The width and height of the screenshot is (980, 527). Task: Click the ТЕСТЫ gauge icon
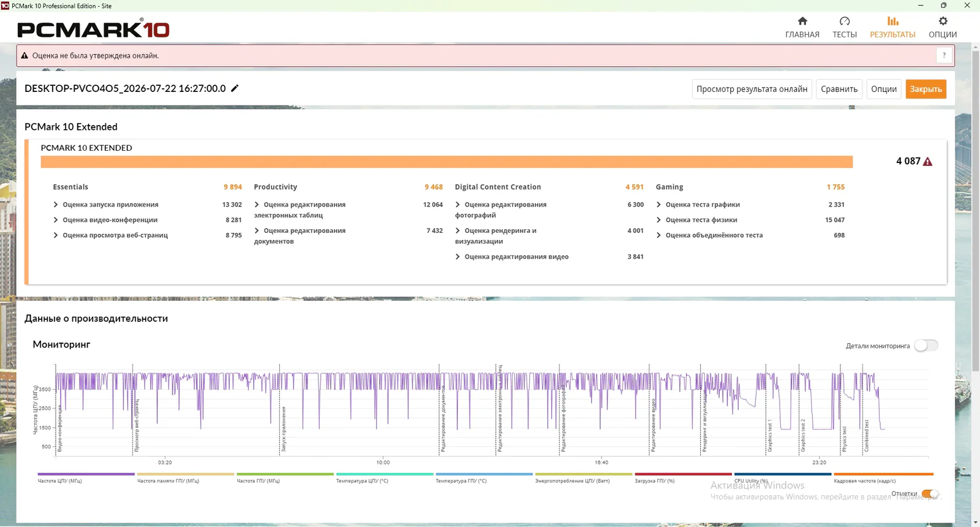(x=845, y=21)
